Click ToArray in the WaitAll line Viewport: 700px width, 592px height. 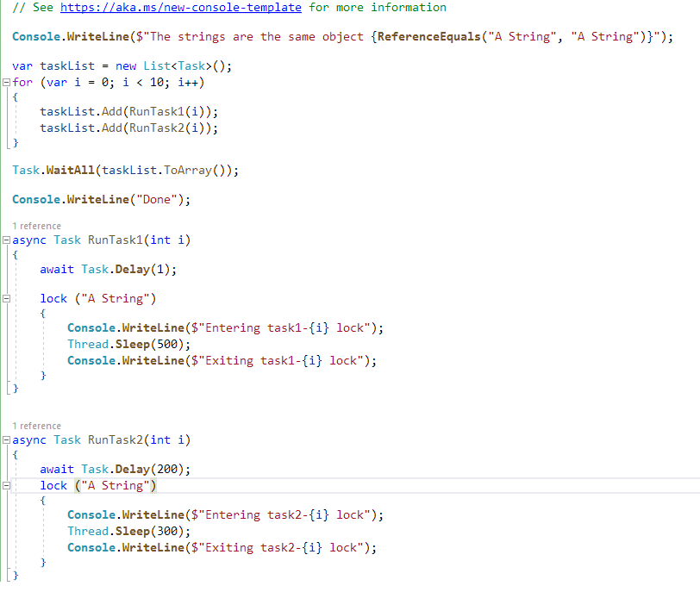[x=188, y=170]
